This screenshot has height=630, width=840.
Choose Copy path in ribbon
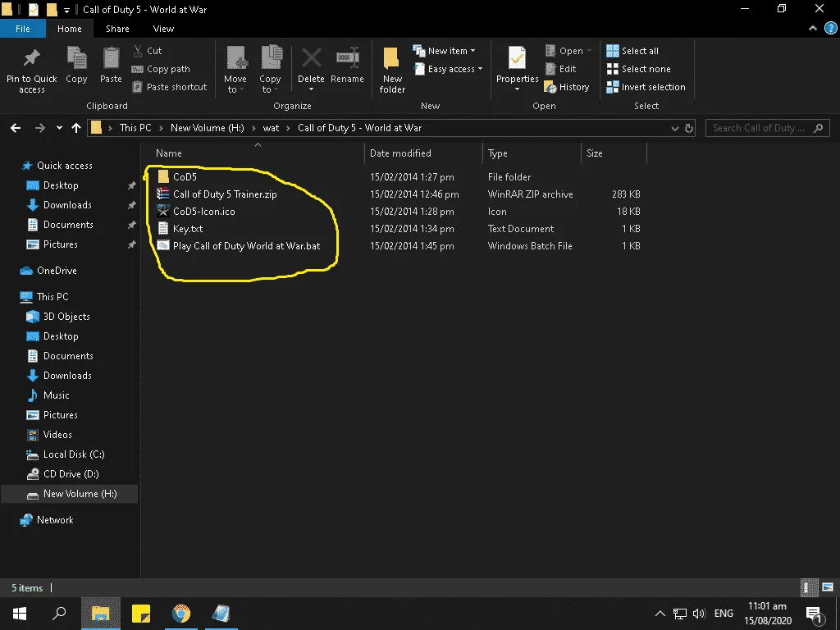161,69
